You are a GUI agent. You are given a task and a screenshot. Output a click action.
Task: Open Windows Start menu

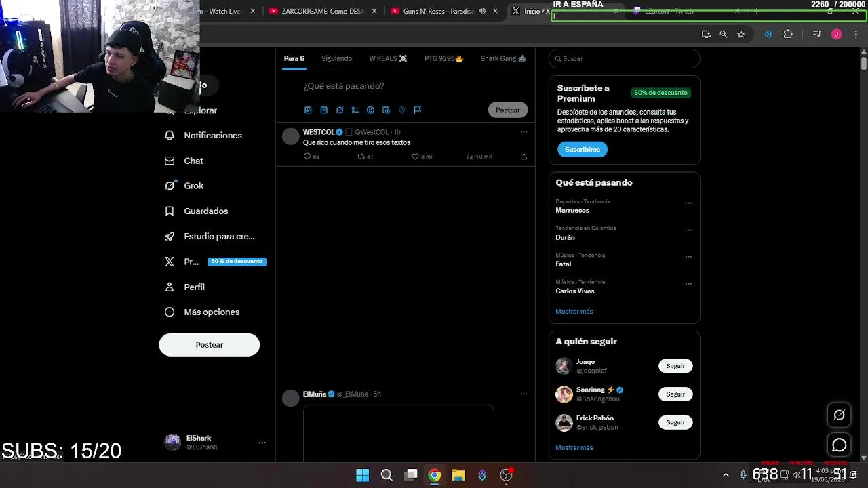[x=362, y=475]
